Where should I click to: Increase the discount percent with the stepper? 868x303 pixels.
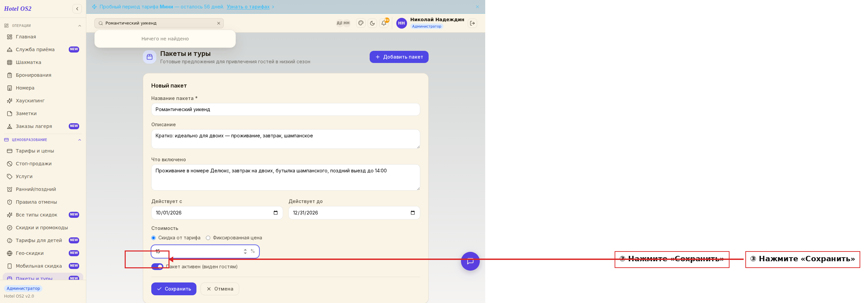coord(245,250)
